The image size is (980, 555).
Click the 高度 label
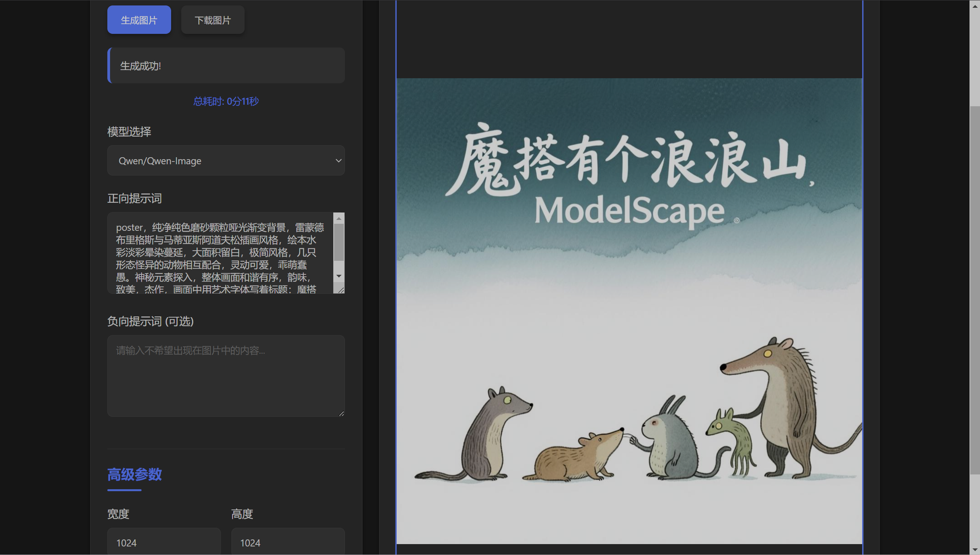pyautogui.click(x=242, y=514)
